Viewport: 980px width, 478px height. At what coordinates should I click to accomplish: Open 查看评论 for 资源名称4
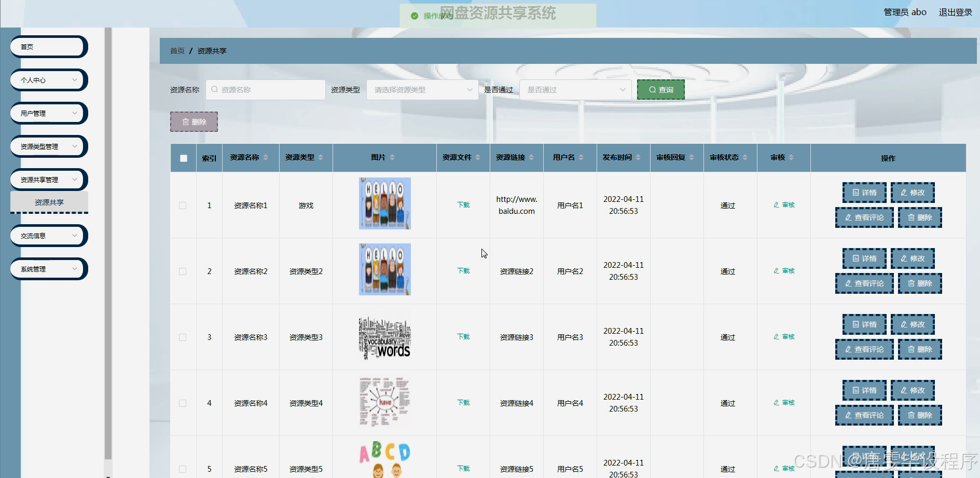pos(864,415)
